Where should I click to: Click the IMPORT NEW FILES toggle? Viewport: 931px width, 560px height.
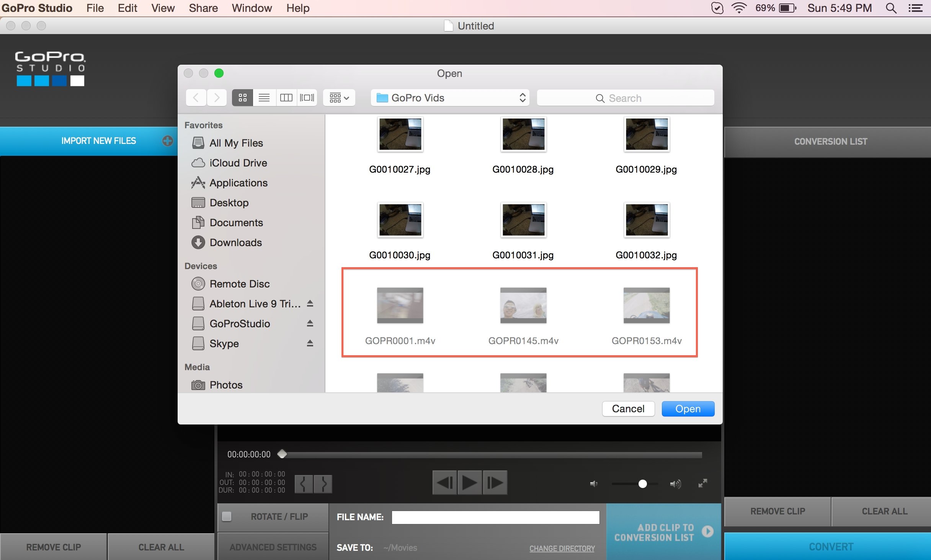tap(98, 140)
